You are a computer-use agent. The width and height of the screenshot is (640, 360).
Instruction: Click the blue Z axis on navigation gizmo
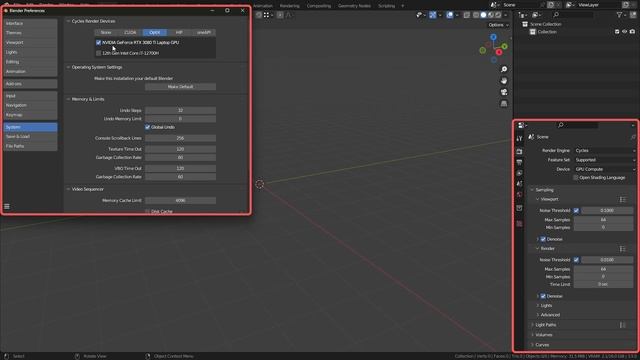pyautogui.click(x=493, y=37)
